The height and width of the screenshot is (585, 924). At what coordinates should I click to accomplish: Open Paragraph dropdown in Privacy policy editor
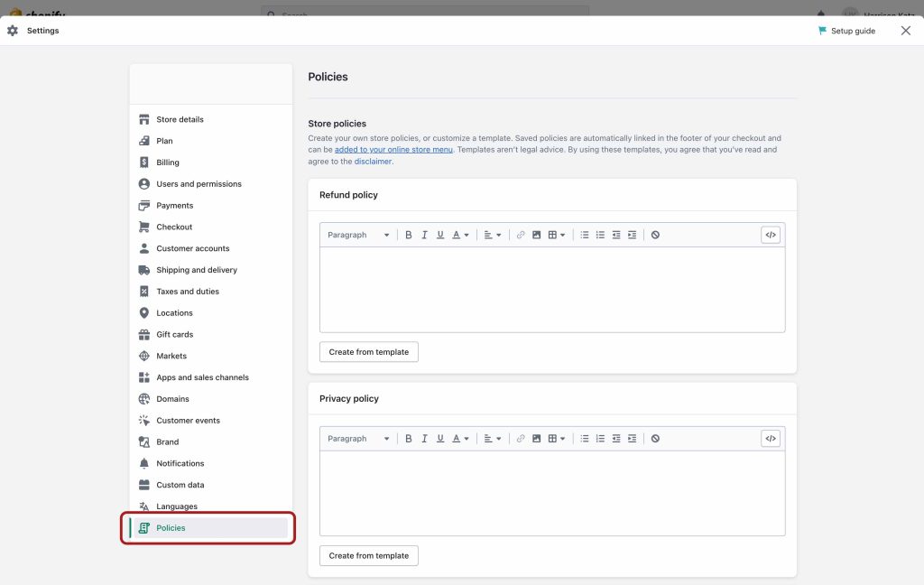tap(358, 439)
